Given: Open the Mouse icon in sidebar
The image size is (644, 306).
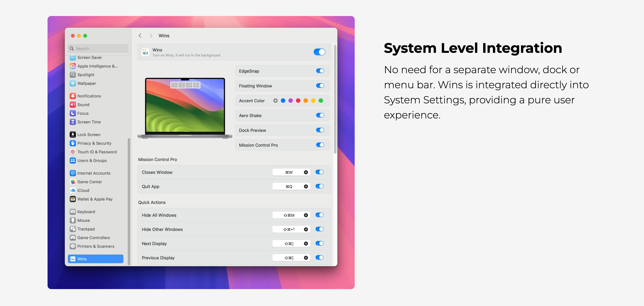Looking at the screenshot, I should pyautogui.click(x=73, y=220).
